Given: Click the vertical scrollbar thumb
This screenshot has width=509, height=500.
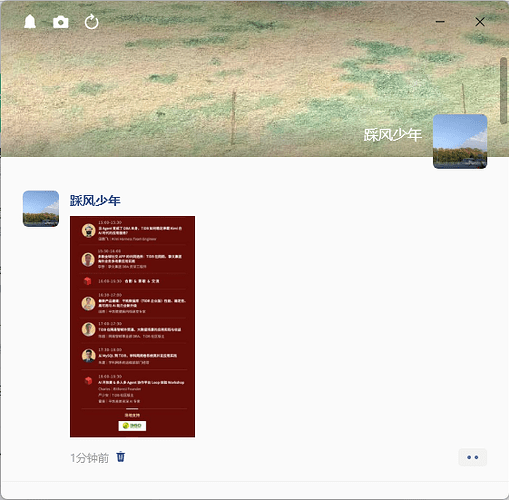Looking at the screenshot, I should [x=503, y=91].
